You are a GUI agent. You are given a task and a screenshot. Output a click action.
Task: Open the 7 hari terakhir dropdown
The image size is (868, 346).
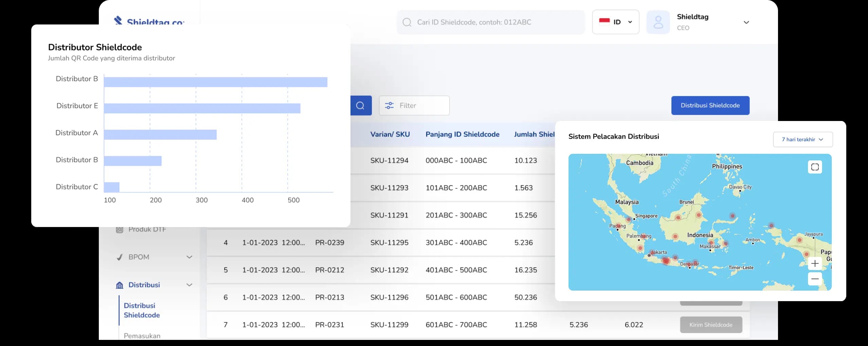coord(802,139)
